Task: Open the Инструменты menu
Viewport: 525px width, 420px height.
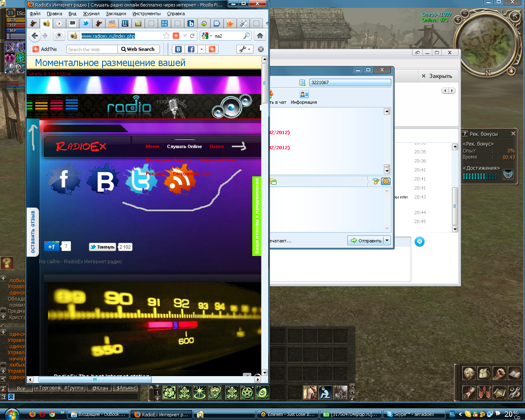Action: 146,14
